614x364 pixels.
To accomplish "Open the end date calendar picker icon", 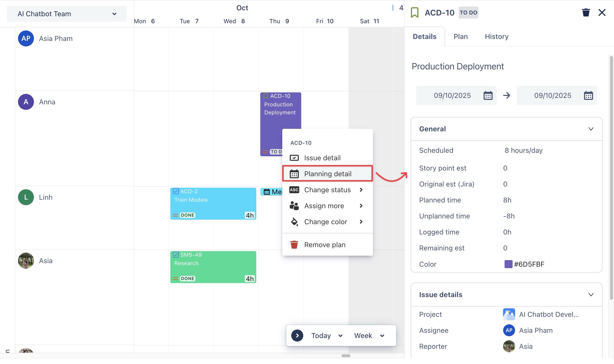I will (x=588, y=95).
